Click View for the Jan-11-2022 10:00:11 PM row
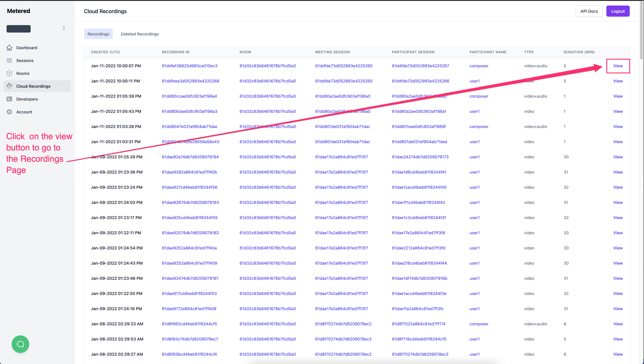The height and width of the screenshot is (364, 644). coord(618,81)
